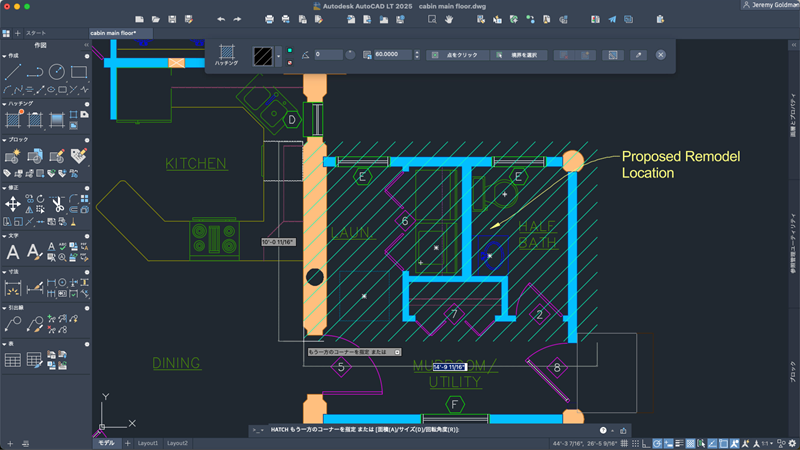The image size is (800, 450).
Task: Select the Rotate tool
Action: [40, 198]
